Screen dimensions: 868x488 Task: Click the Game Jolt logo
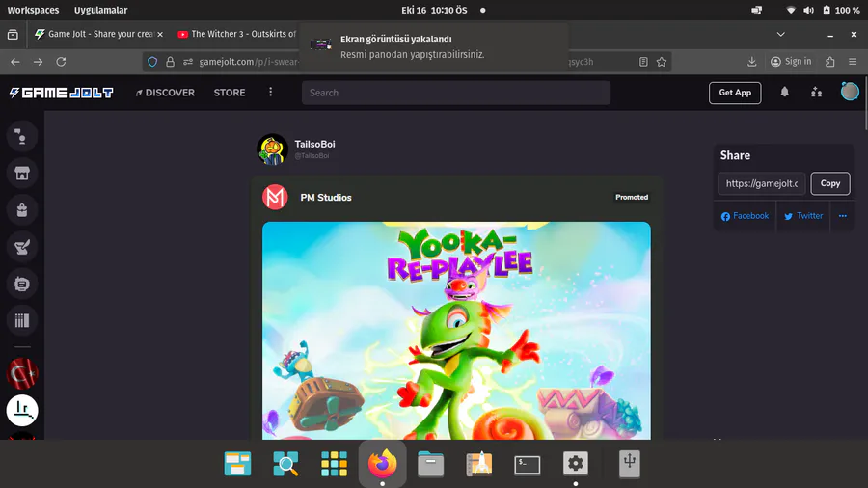(x=62, y=93)
